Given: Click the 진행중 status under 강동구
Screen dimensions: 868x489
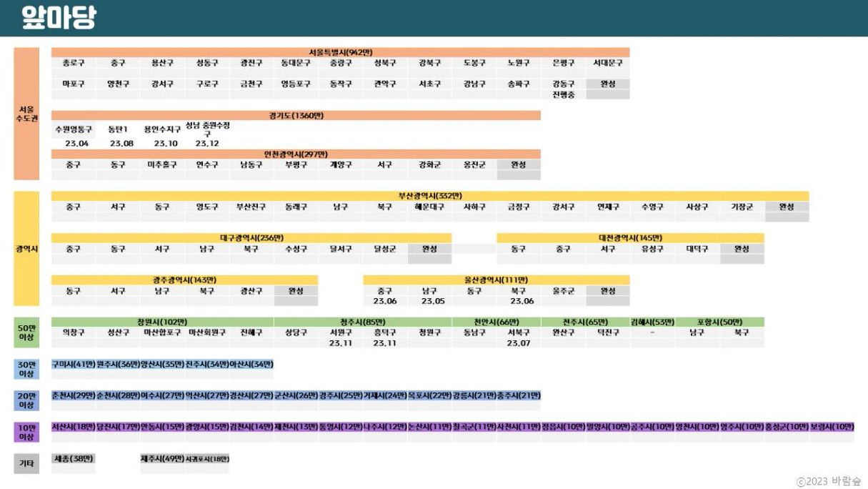Looking at the screenshot, I should pos(563,94).
